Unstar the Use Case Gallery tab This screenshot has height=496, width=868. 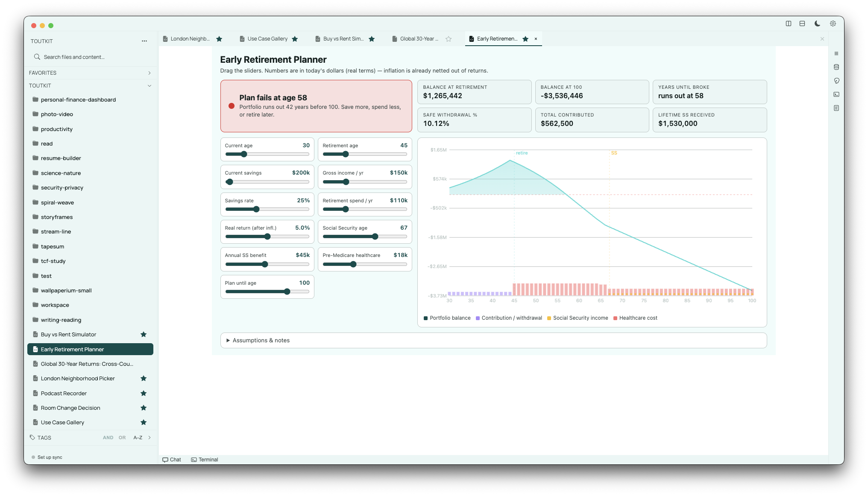click(x=295, y=39)
